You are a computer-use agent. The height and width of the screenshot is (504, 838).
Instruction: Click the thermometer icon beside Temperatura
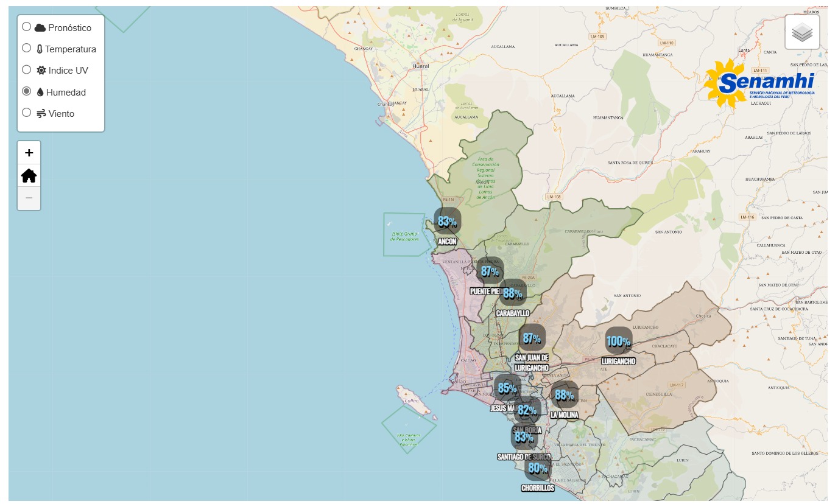pyautogui.click(x=40, y=49)
